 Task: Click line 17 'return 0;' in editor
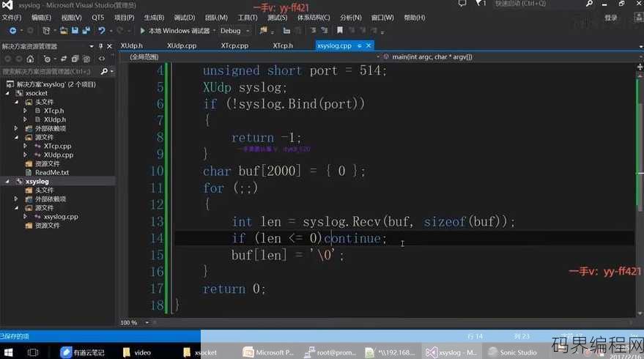pos(234,289)
